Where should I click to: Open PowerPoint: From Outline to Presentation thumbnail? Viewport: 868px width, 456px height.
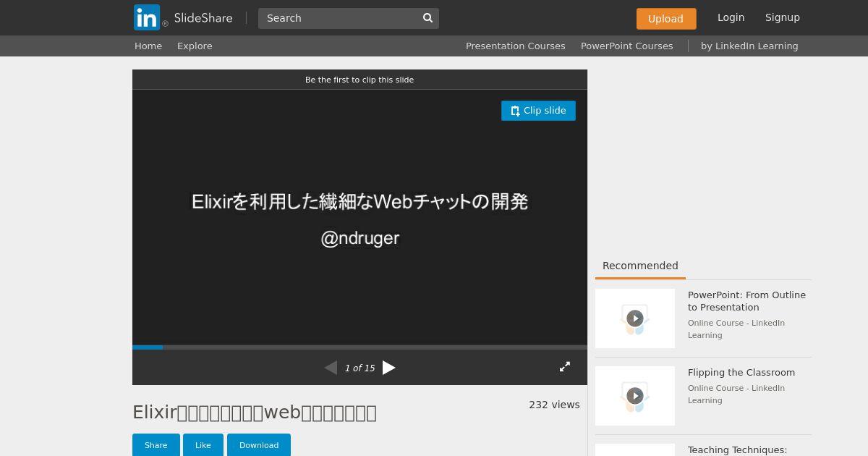click(x=635, y=318)
